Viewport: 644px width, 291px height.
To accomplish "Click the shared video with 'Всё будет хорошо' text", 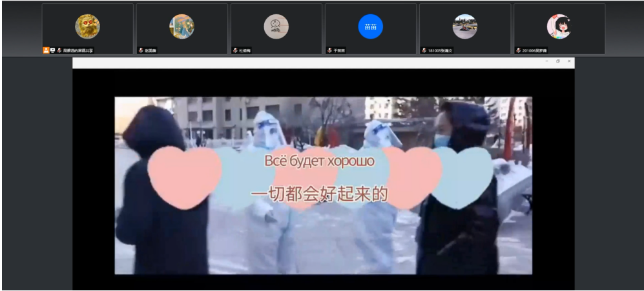I will click(x=323, y=185).
